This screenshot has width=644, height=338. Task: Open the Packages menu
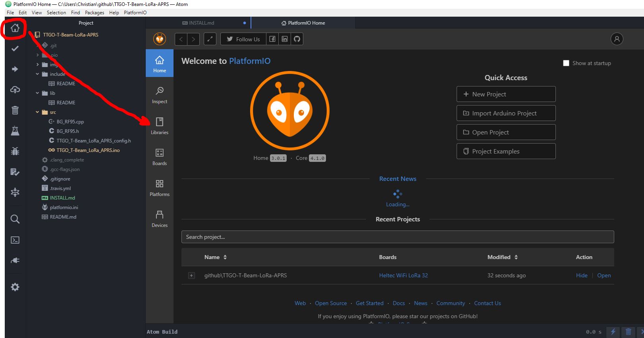click(94, 12)
